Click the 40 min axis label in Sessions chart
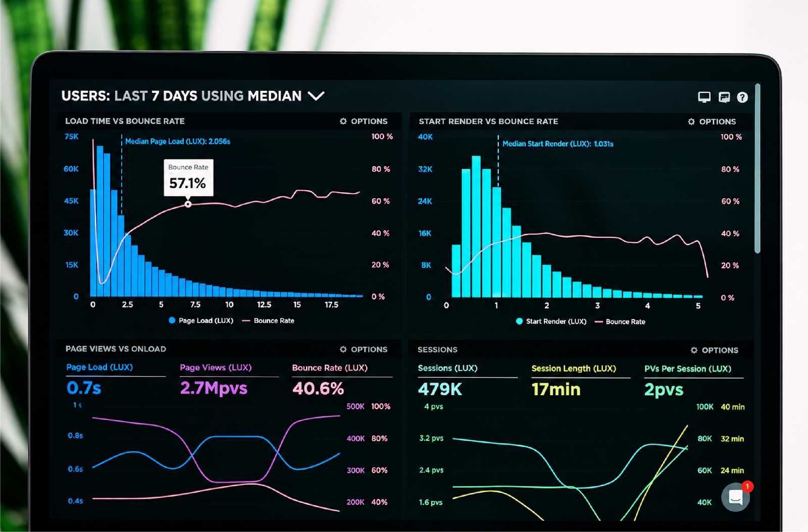Image resolution: width=808 pixels, height=532 pixels. click(733, 407)
